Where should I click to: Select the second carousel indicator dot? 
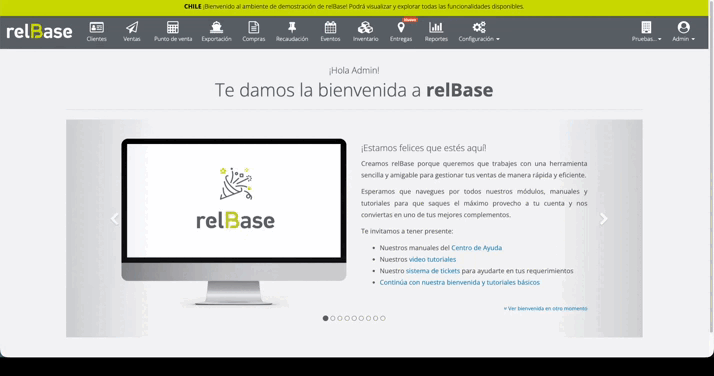pyautogui.click(x=333, y=318)
